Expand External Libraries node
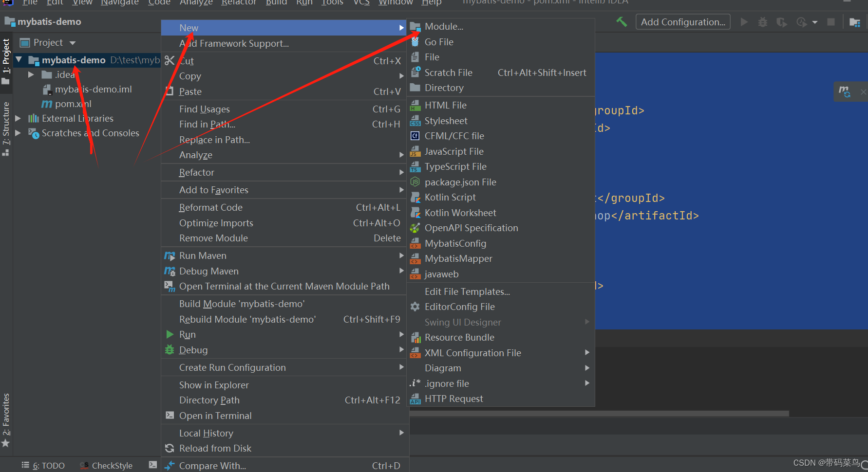Viewport: 868px width, 472px height. tap(18, 118)
